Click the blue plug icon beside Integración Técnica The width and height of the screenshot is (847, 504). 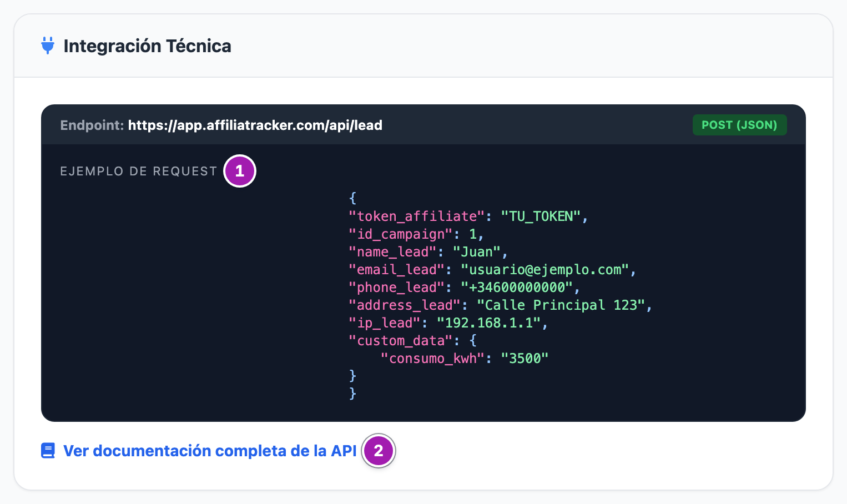tap(48, 46)
